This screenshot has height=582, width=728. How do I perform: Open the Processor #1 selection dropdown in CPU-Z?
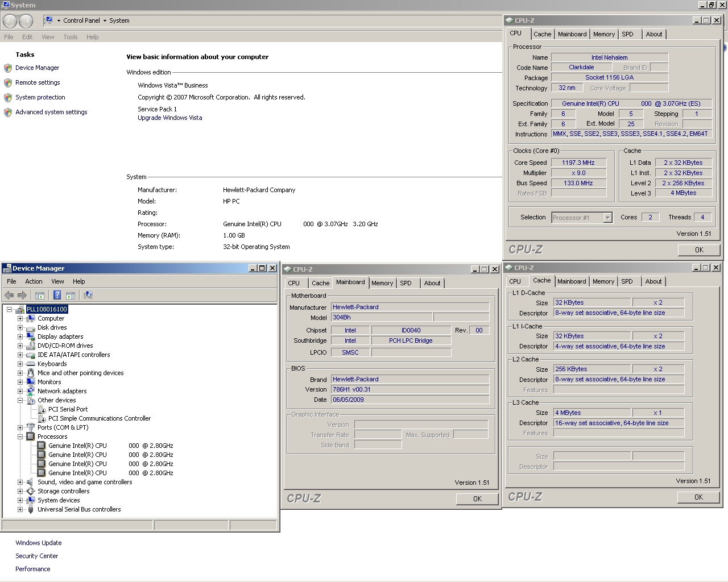pos(607,218)
